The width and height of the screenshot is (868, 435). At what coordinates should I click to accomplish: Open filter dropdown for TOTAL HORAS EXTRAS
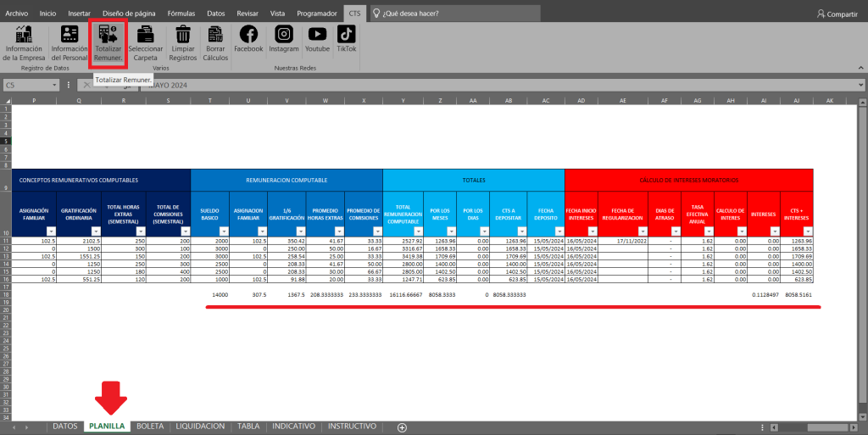142,231
